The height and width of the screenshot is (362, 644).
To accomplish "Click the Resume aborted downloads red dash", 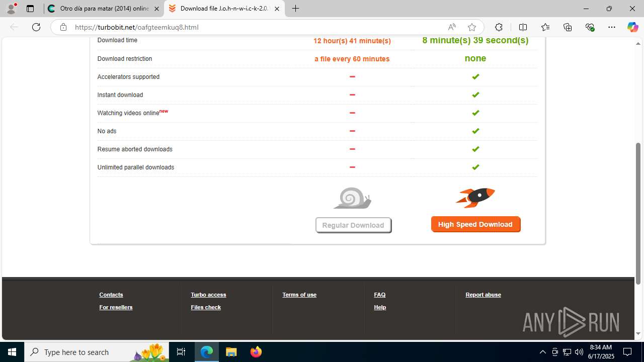I will click(352, 149).
